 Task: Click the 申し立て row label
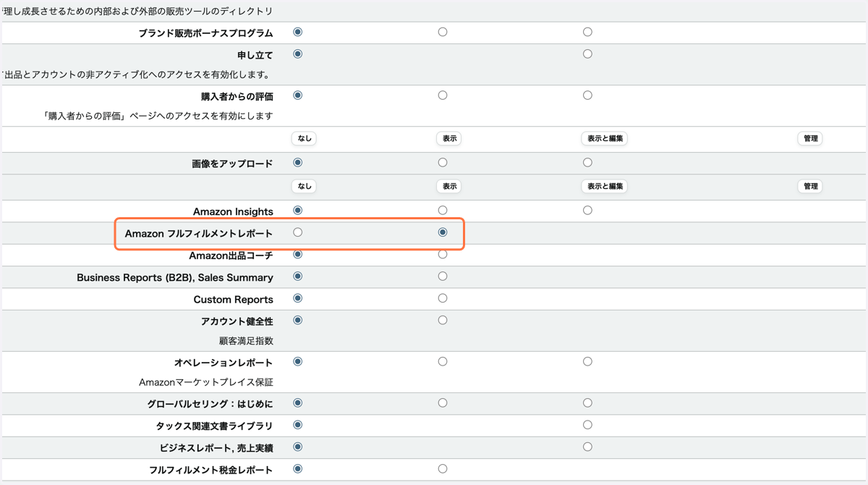[x=255, y=55]
